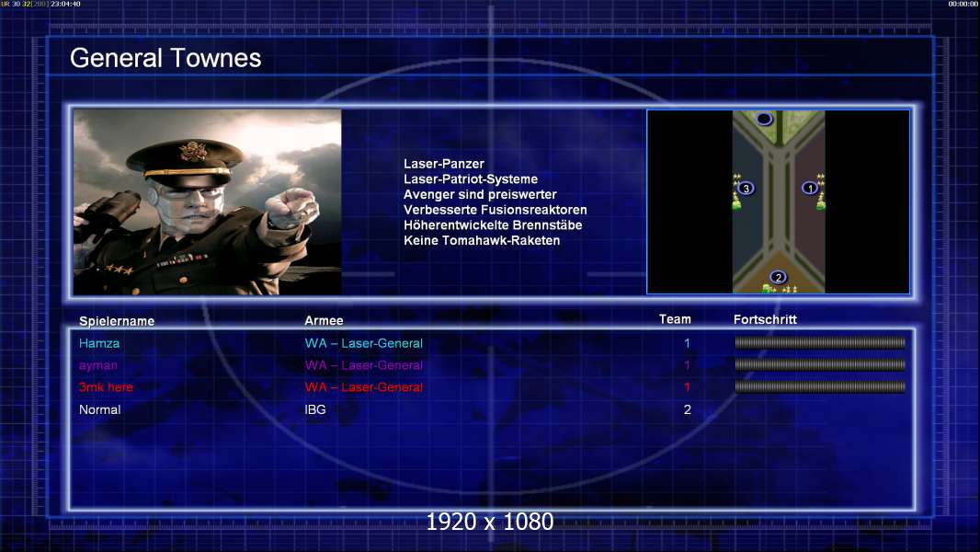Click the Fortschritt column header
Image resolution: width=980 pixels, height=552 pixels.
(x=765, y=319)
